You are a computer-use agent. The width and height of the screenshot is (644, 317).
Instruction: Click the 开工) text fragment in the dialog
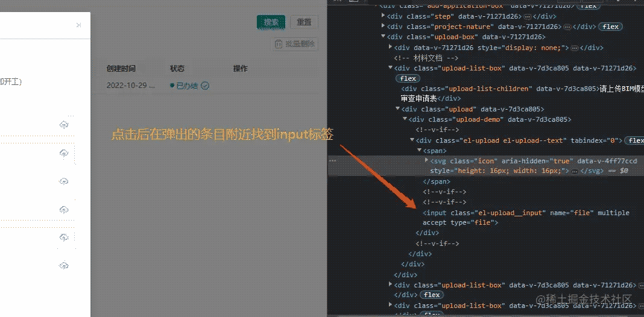click(11, 81)
